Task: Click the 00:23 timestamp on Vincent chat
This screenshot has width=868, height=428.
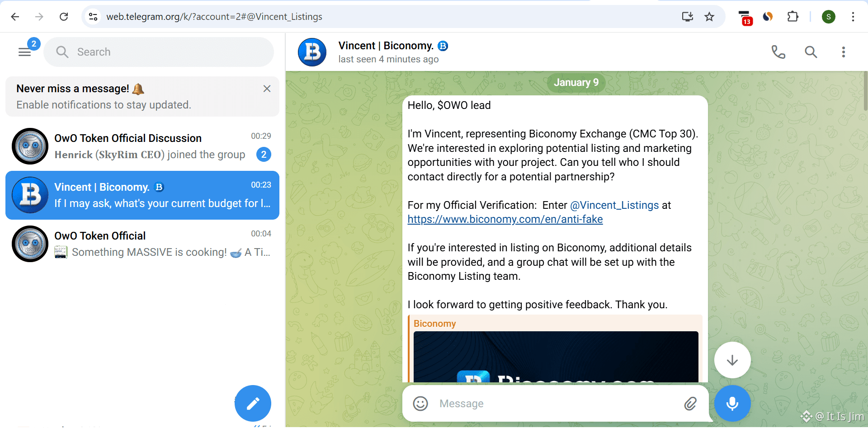Action: [261, 185]
